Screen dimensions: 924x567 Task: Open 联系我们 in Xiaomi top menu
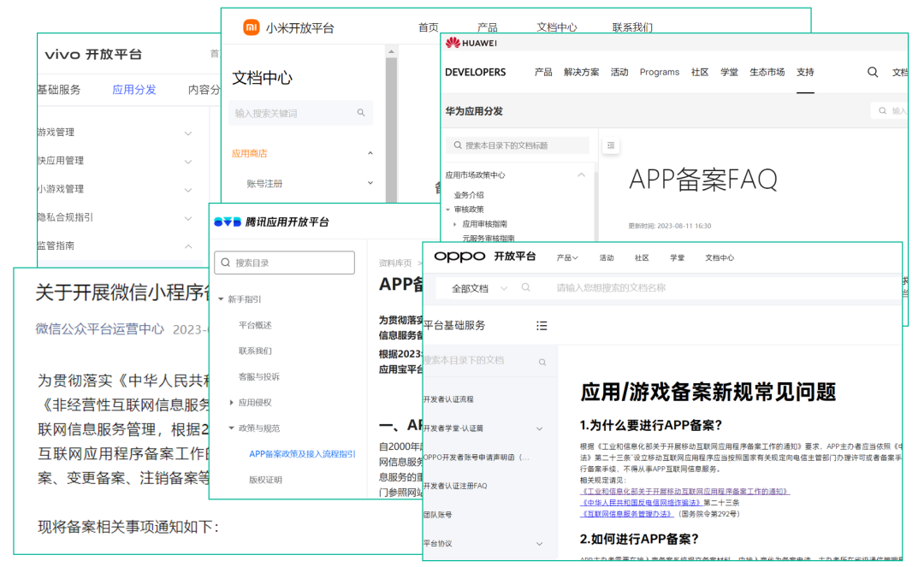pyautogui.click(x=632, y=27)
